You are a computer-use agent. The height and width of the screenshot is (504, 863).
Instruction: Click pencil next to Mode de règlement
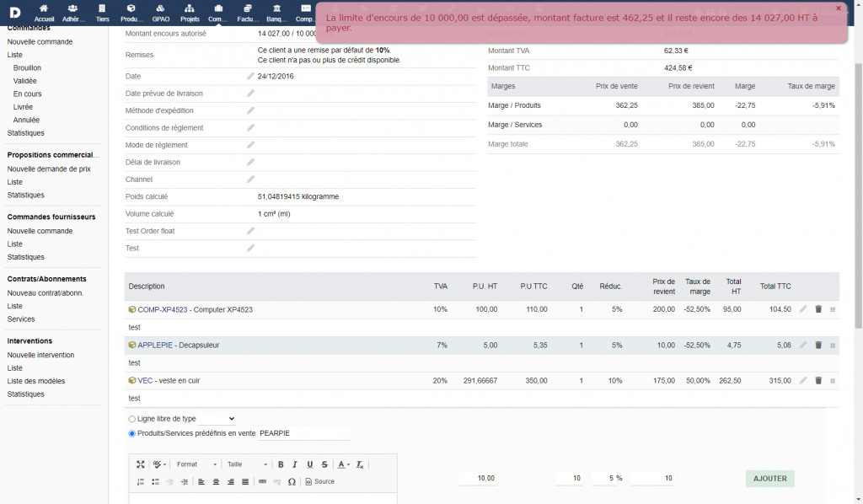(250, 145)
